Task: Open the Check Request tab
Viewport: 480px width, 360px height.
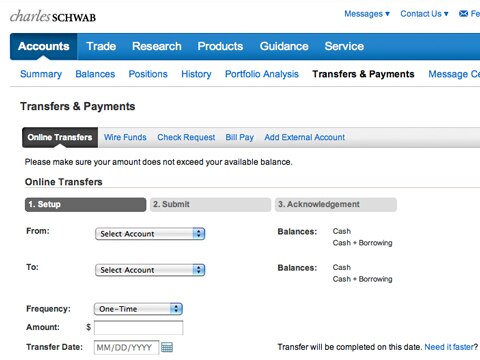Action: [x=186, y=137]
